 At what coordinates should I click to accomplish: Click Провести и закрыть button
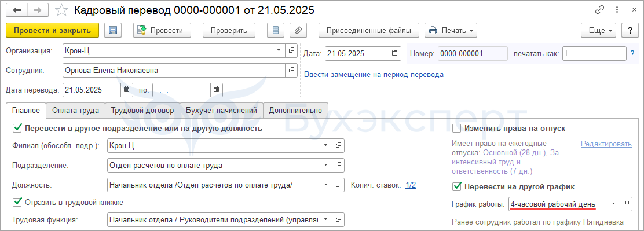pyautogui.click(x=52, y=30)
